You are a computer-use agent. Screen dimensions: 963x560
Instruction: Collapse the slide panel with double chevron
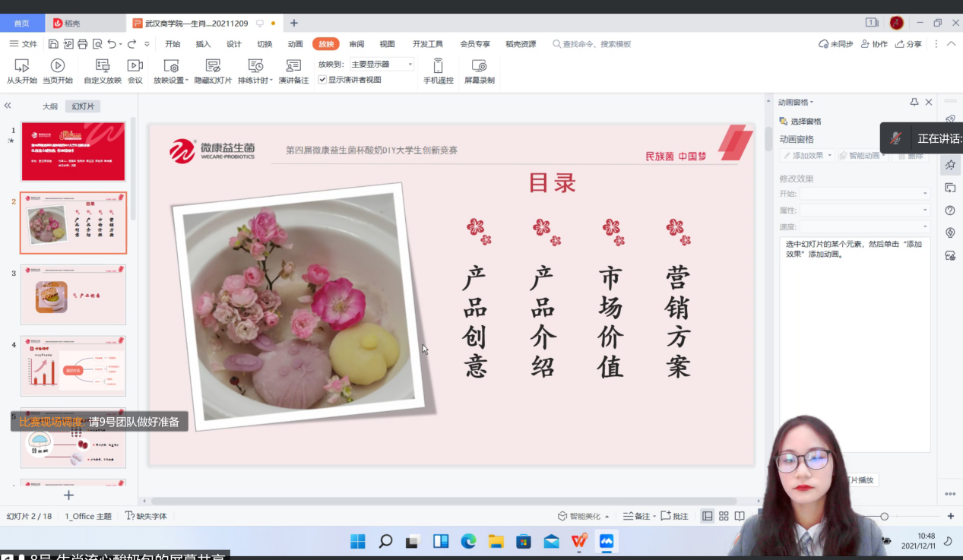point(8,106)
